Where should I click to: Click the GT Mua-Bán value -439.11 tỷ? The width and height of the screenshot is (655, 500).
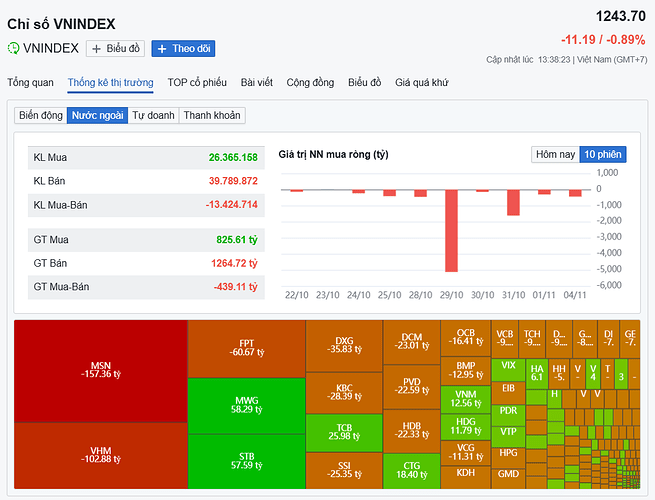point(236,287)
